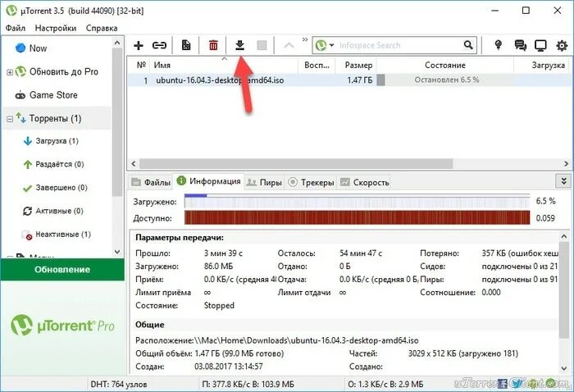
Task: Click the Create New Torrent file icon
Action: (186, 45)
